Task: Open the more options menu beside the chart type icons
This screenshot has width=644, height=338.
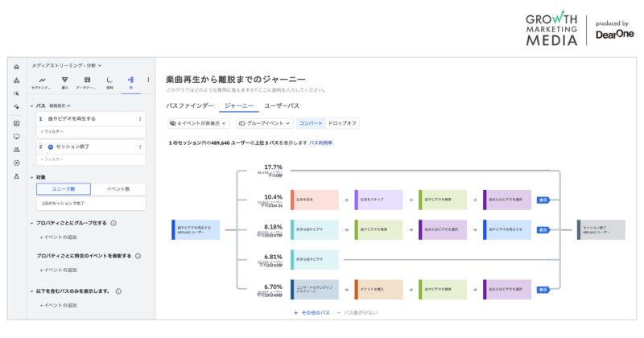Action: [x=148, y=80]
